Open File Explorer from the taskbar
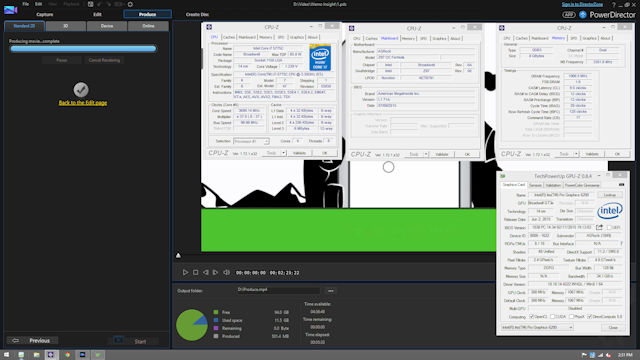Screen dimensions: 640x360 coord(36,355)
